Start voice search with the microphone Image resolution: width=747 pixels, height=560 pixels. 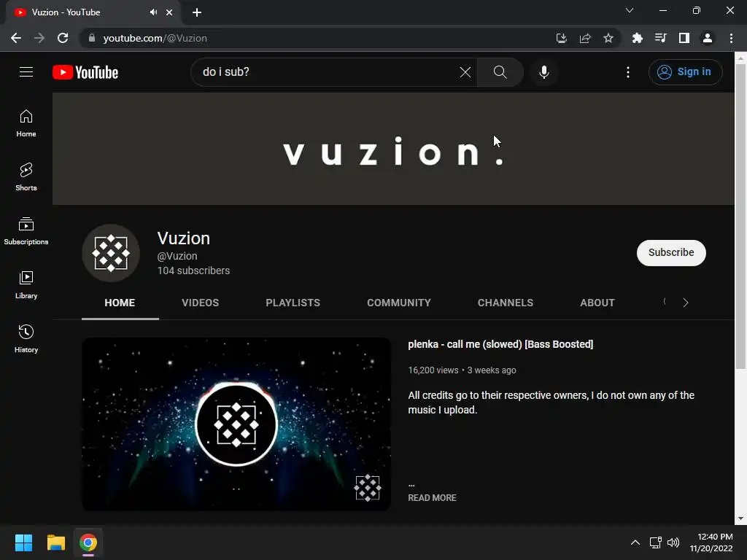[x=543, y=72]
